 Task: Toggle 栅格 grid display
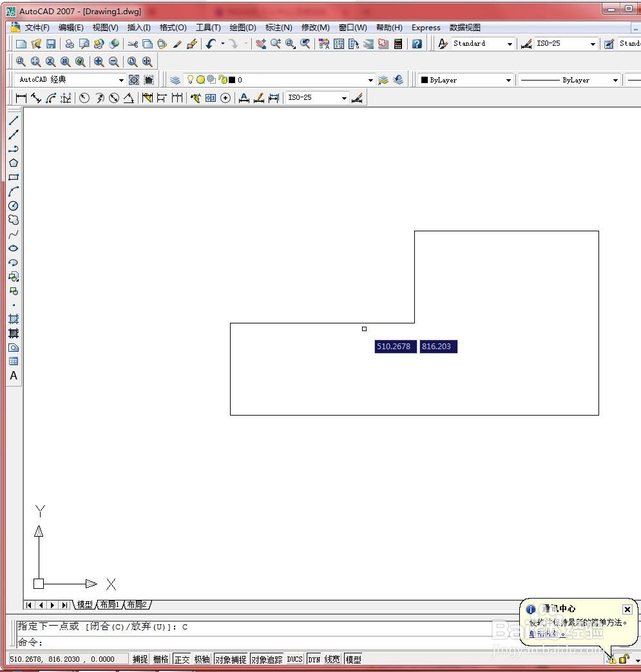coord(160,658)
